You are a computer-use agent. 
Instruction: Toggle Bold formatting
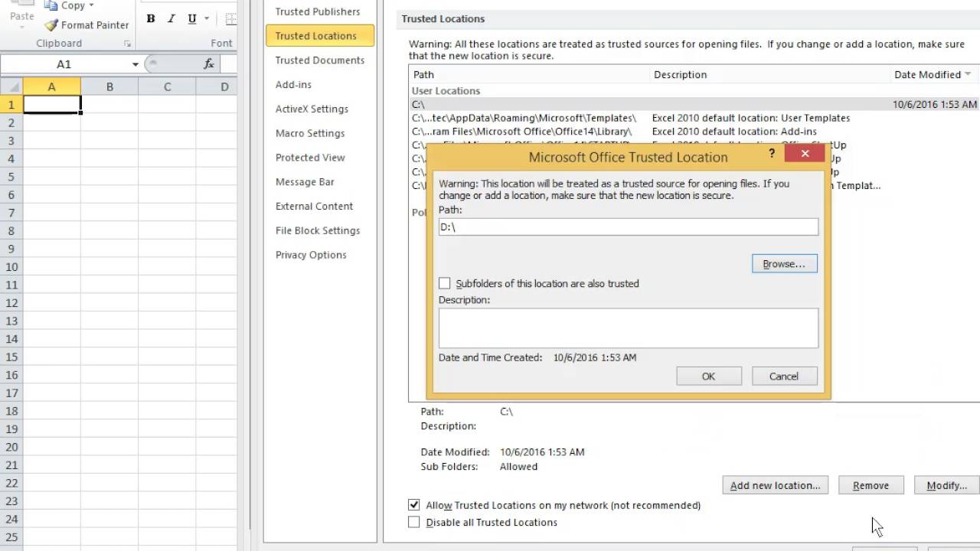[x=151, y=19]
